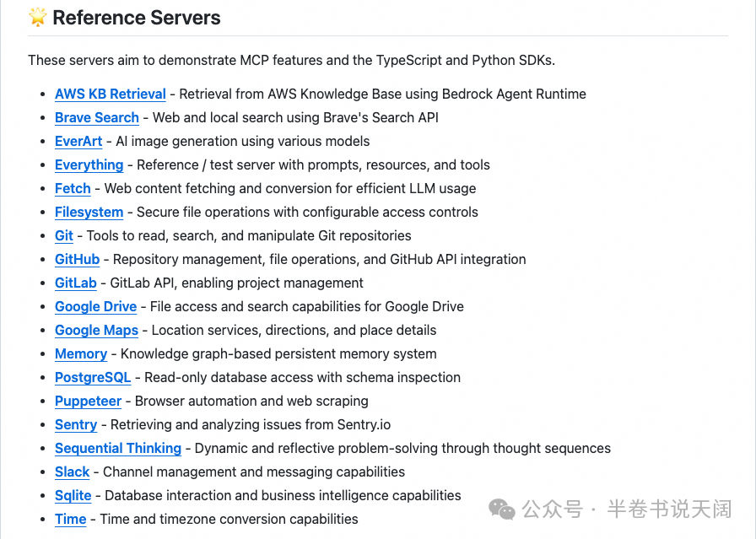Follow the Google Maps link
Viewport: 756px width, 539px height.
(96, 331)
